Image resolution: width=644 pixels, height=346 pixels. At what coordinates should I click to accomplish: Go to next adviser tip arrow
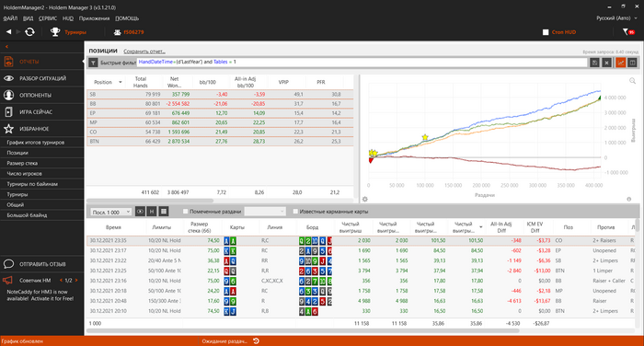click(76, 281)
